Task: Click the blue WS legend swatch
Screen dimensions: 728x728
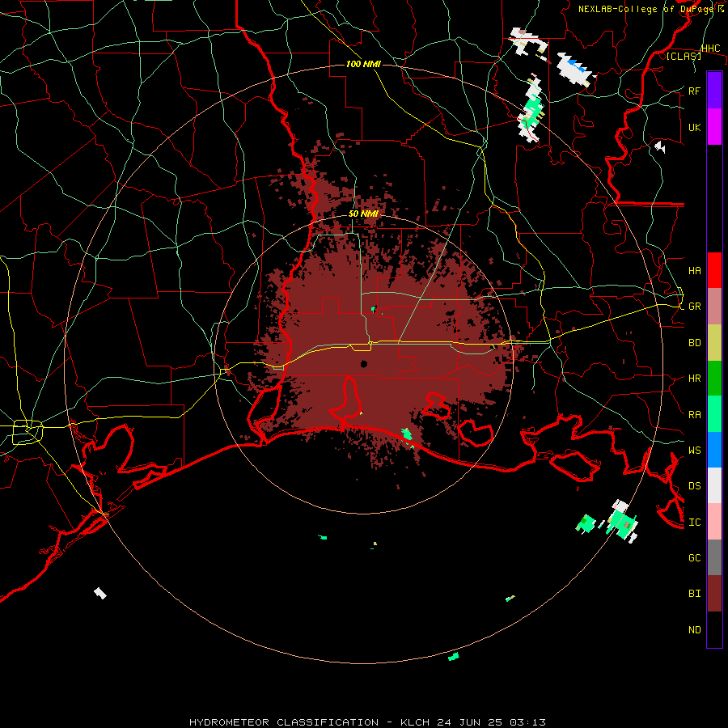Action: click(x=714, y=450)
